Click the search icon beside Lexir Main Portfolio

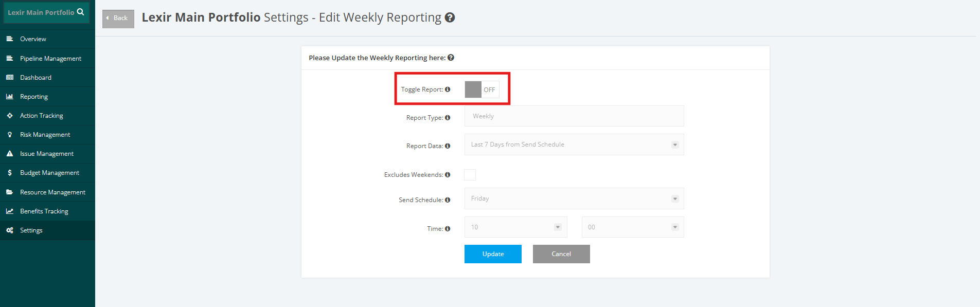pyautogui.click(x=80, y=12)
